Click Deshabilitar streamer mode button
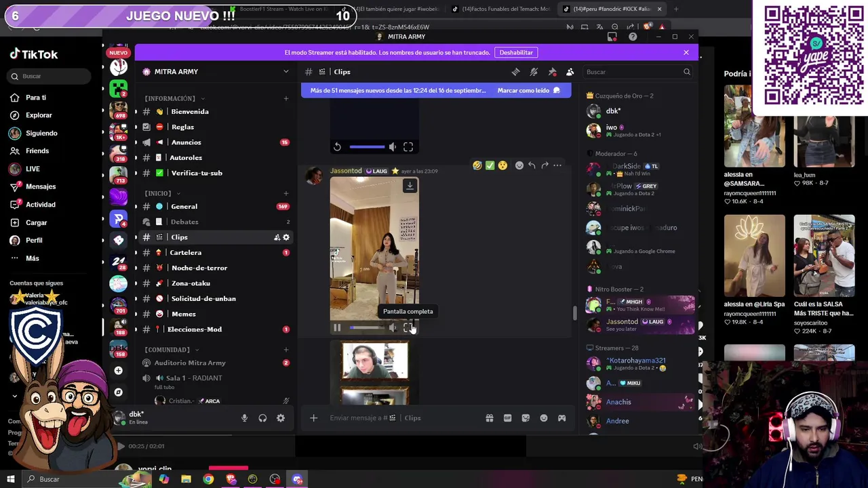The height and width of the screenshot is (488, 868). pyautogui.click(x=516, y=52)
